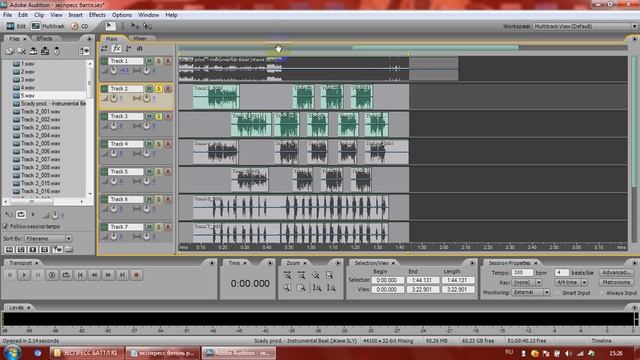The image size is (640, 360).
Task: Click Play from Cursor to End circle button
Action: [52, 275]
